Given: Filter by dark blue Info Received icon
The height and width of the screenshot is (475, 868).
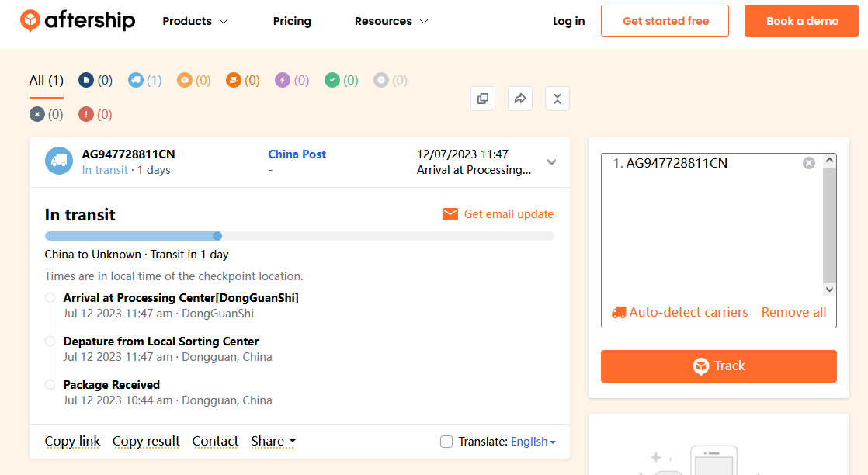Looking at the screenshot, I should 86,80.
